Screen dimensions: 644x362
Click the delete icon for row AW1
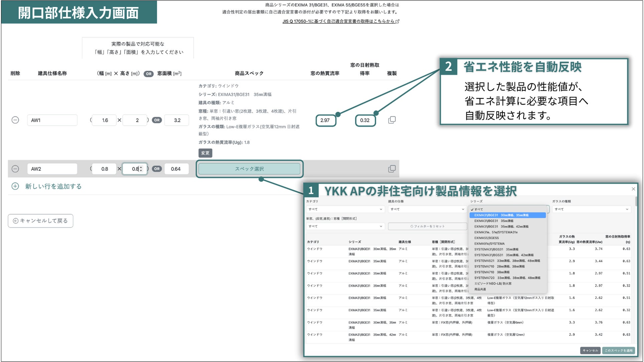[15, 120]
